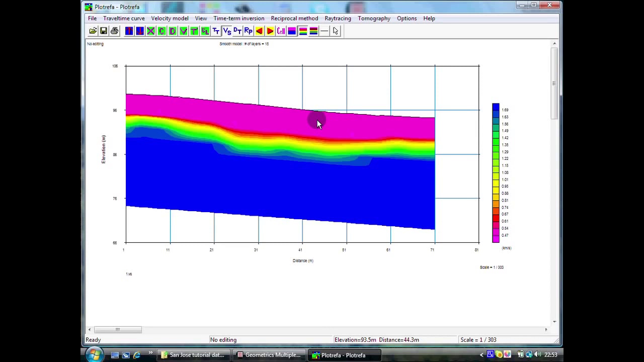Click the green T toolbar icon

194,31
